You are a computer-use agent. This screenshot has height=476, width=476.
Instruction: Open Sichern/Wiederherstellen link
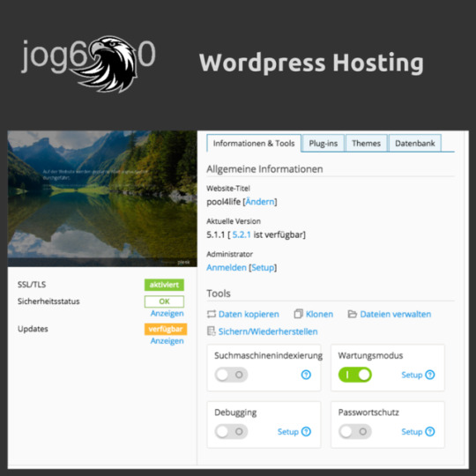click(268, 331)
